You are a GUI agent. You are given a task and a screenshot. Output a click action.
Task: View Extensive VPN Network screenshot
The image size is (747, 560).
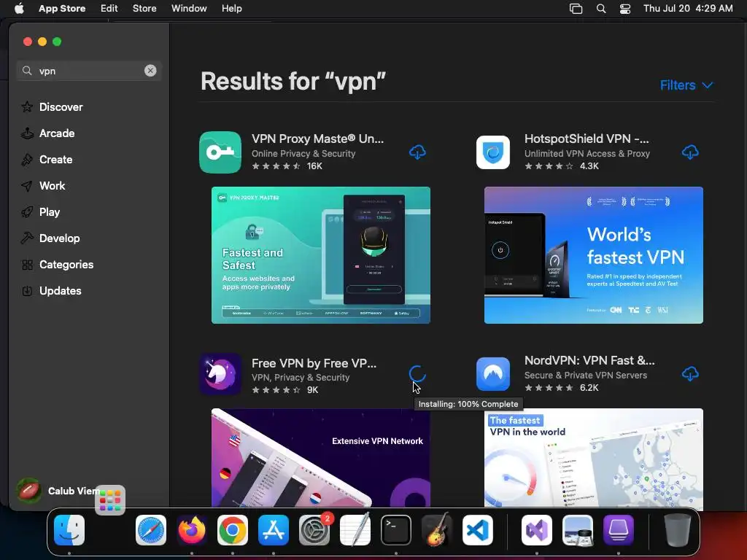click(x=321, y=458)
